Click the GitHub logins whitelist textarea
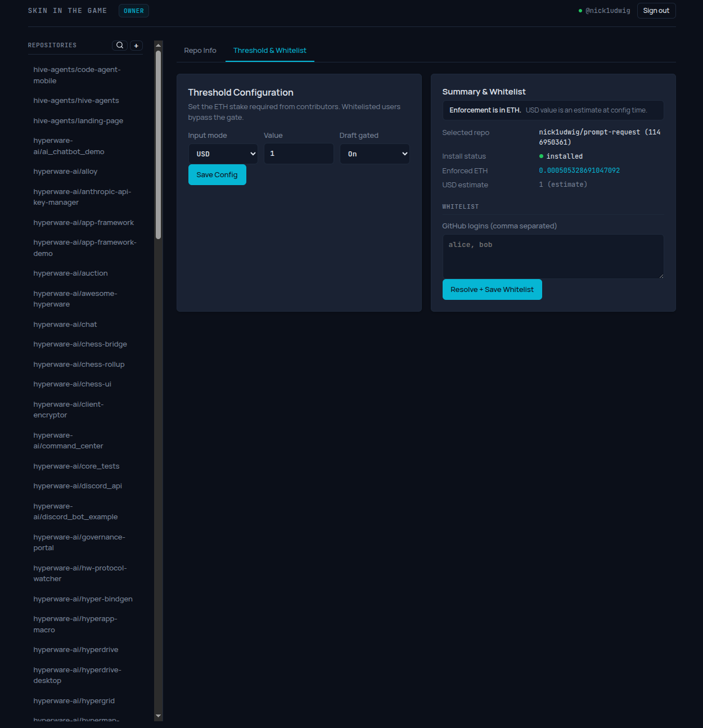Image resolution: width=703 pixels, height=728 pixels. [x=553, y=256]
